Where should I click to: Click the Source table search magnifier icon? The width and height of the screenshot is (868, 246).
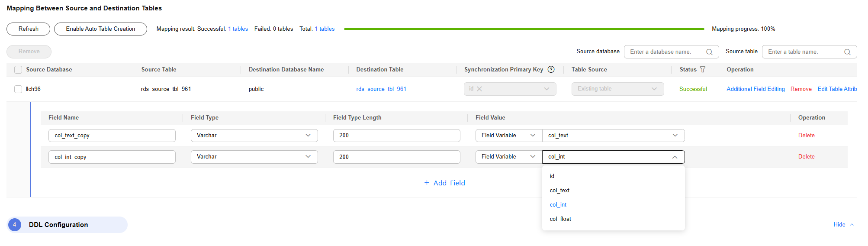[x=847, y=52]
